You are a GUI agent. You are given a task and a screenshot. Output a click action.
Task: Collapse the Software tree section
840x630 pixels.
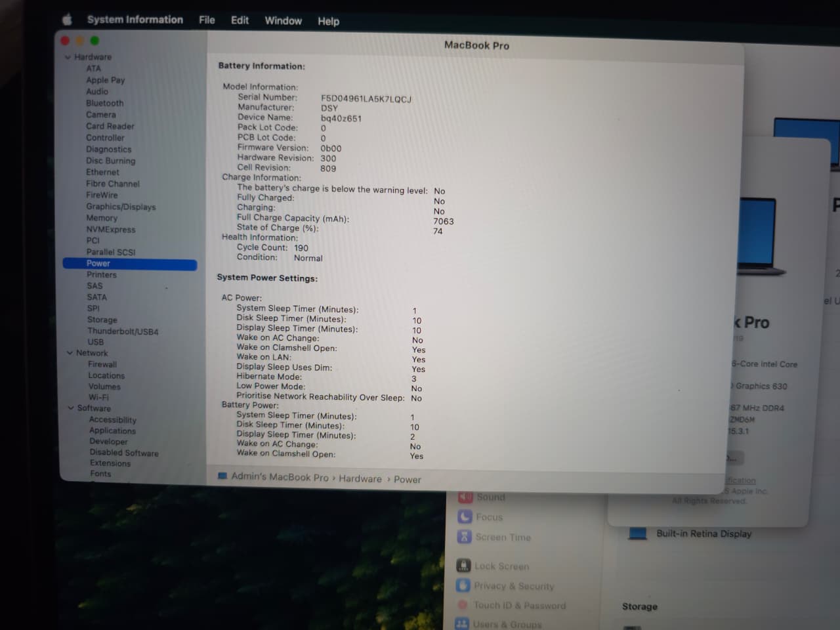[x=71, y=408]
